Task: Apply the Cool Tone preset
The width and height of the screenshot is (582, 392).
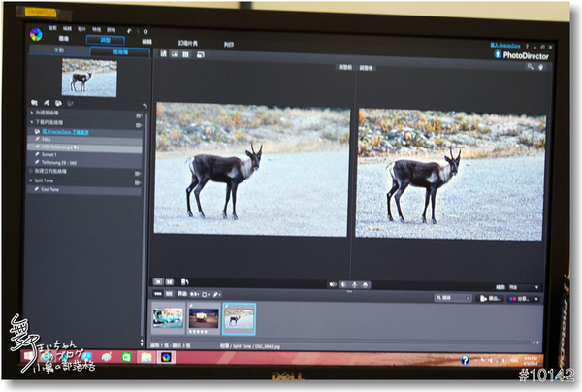Action: point(85,189)
